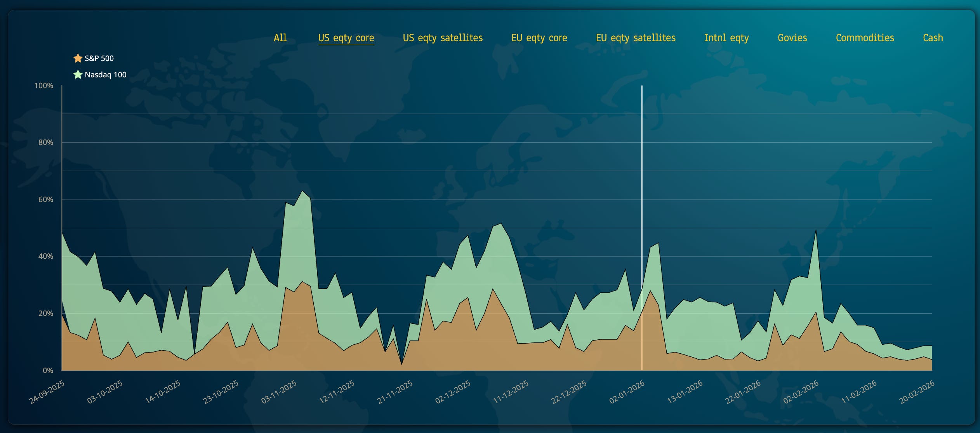Click the green Nasdaq 100 star icon
980x433 pixels.
click(78, 75)
